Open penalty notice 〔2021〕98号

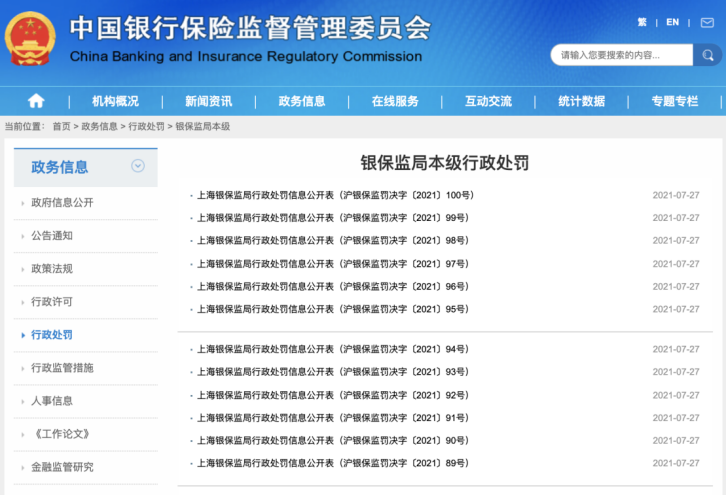333,240
